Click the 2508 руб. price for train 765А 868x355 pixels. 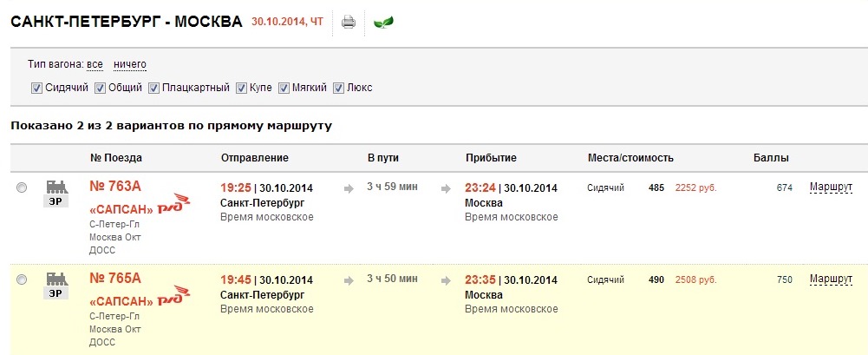695,279
